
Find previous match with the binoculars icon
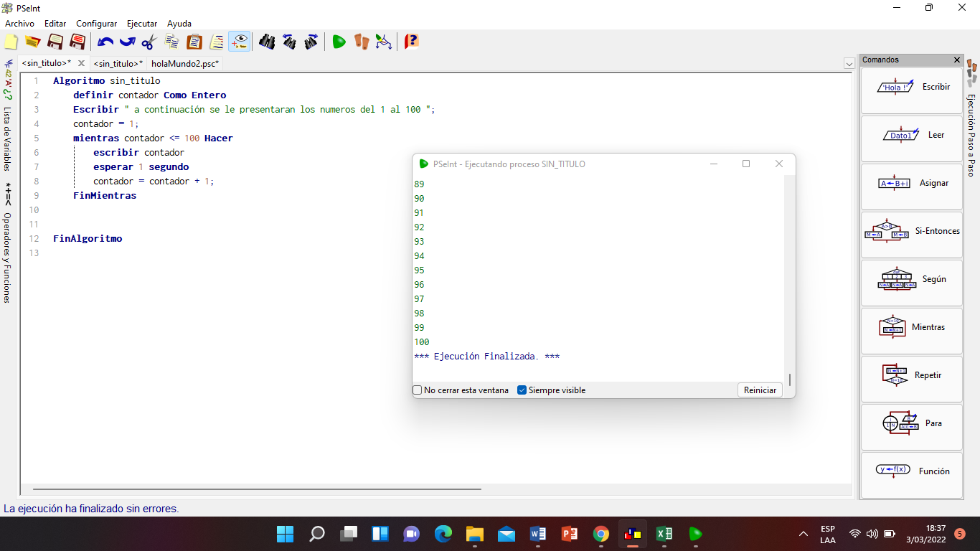coord(289,42)
